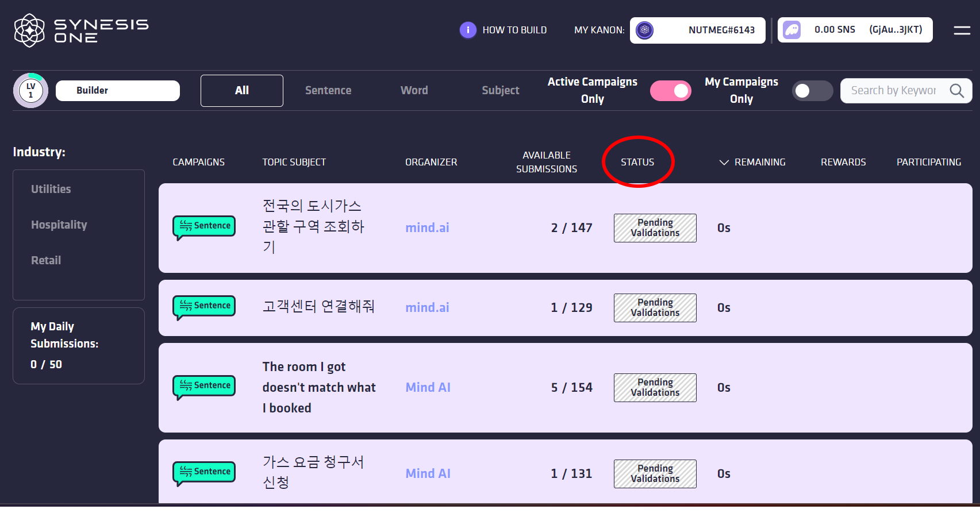This screenshot has height=517, width=980.
Task: Switch to the Sentence tab
Action: coord(328,91)
